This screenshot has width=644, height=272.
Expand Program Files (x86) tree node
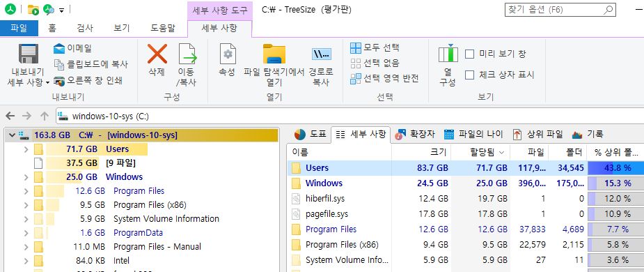26,205
